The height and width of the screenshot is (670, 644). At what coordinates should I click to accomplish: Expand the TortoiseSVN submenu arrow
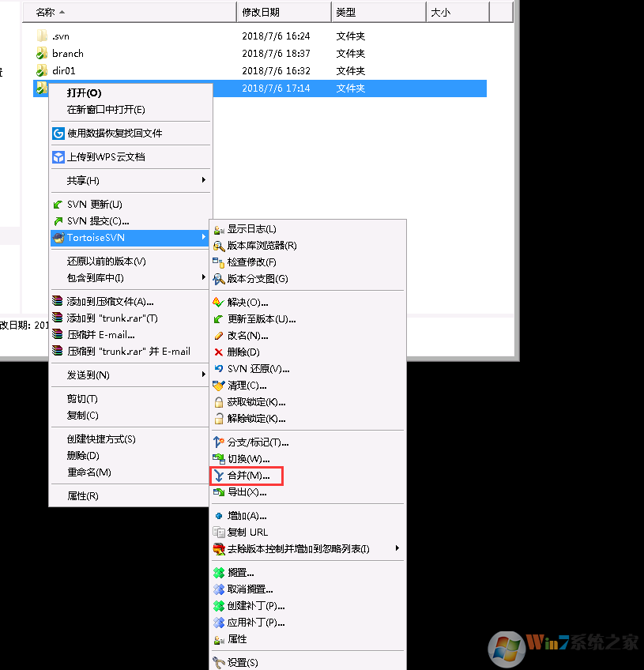tap(204, 237)
